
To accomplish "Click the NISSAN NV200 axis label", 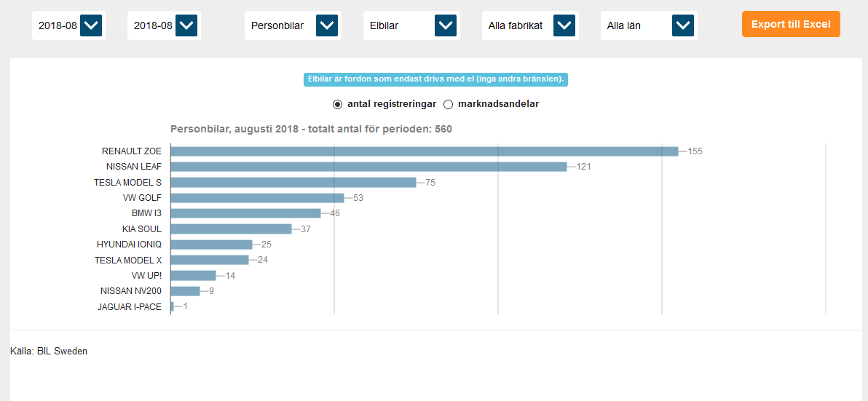I will [x=131, y=290].
